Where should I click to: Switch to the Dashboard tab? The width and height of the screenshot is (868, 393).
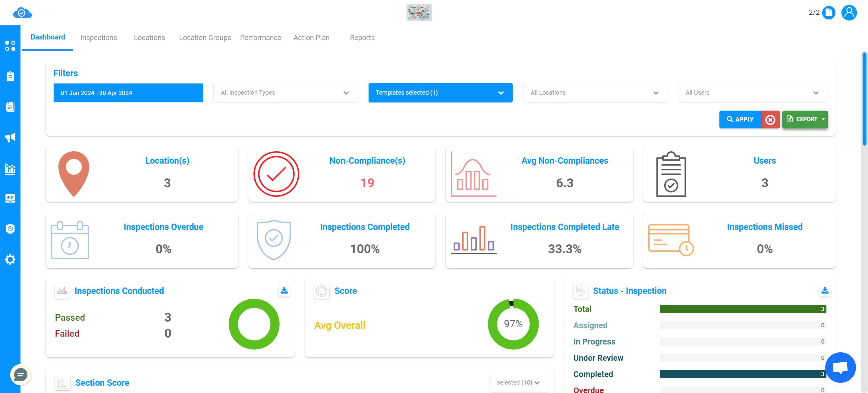48,37
